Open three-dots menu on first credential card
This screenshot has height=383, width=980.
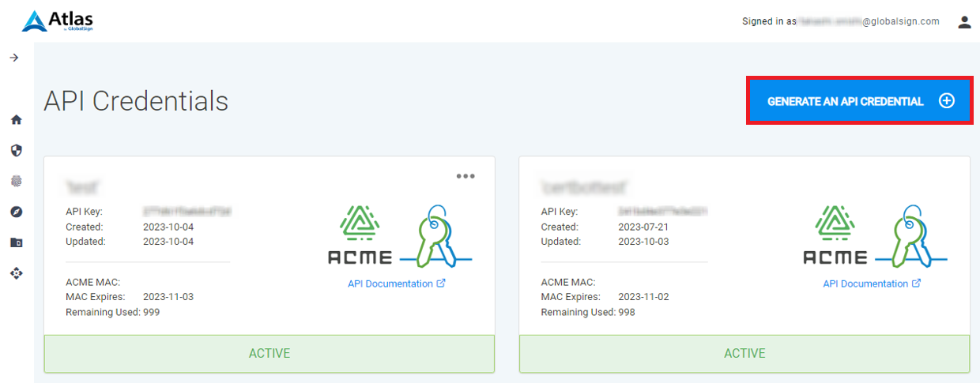pos(465,176)
